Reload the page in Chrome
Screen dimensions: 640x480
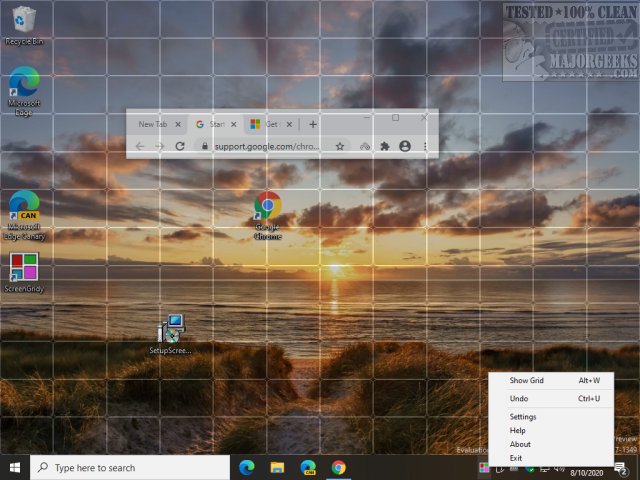[x=180, y=146]
